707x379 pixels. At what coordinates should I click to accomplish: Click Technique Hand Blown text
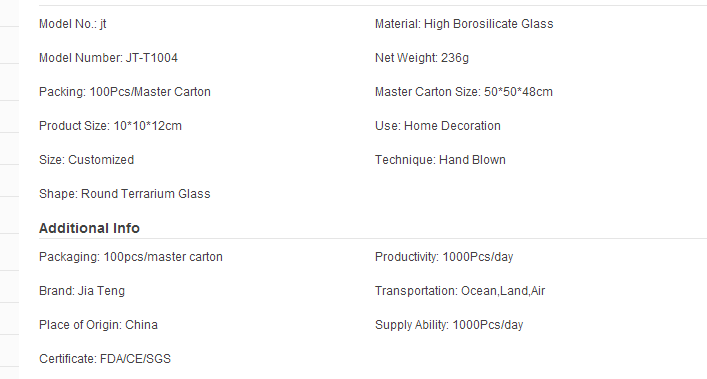441,160
